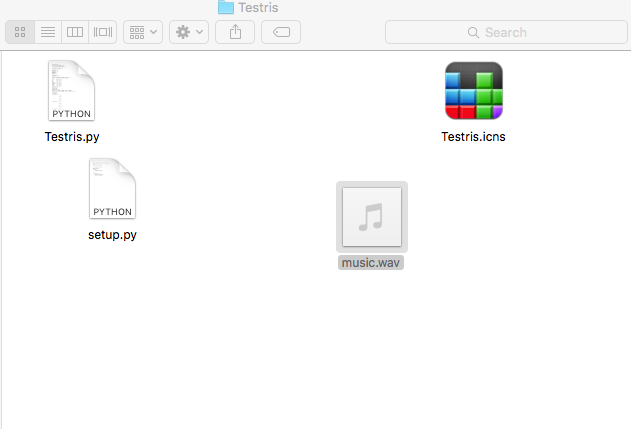The image size is (631, 429).
Task: Click the music.wav file name
Action: coord(371,263)
